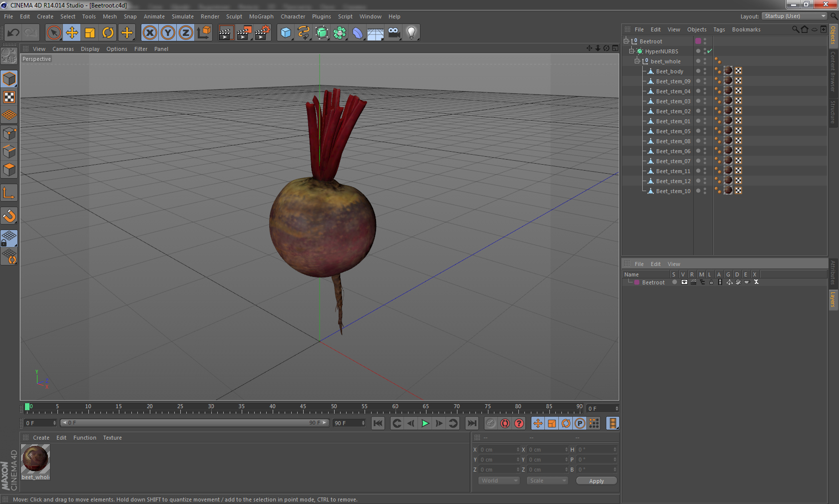This screenshot has height=504, width=839.
Task: Collapse the HyperNURBS hierarchy
Action: 631,51
